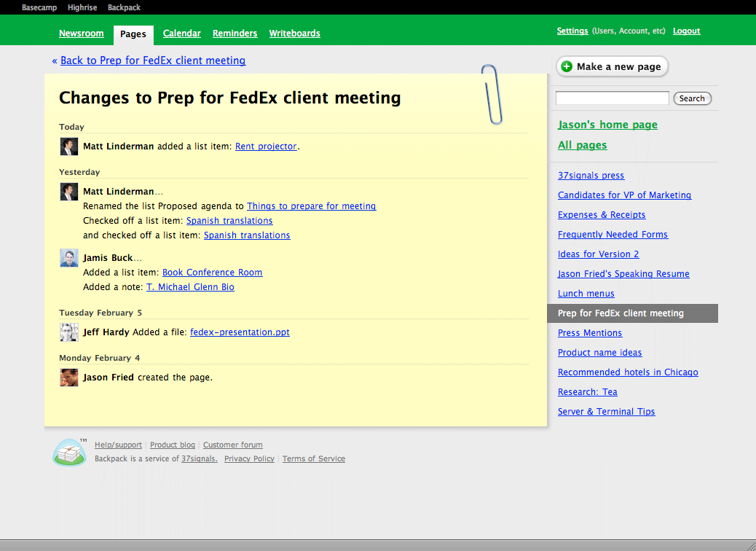
Task: Click Spanish translations after 'Checked off a list item'
Action: (x=229, y=221)
